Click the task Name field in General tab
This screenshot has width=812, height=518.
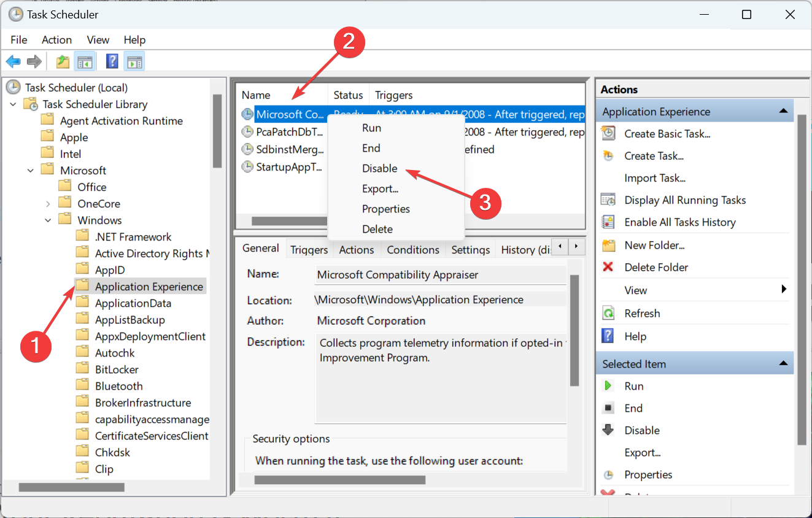click(441, 275)
